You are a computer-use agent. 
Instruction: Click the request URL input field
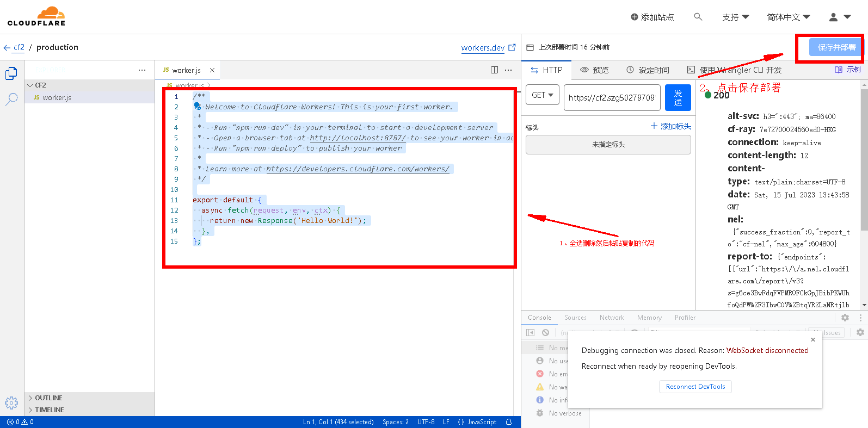coord(612,98)
